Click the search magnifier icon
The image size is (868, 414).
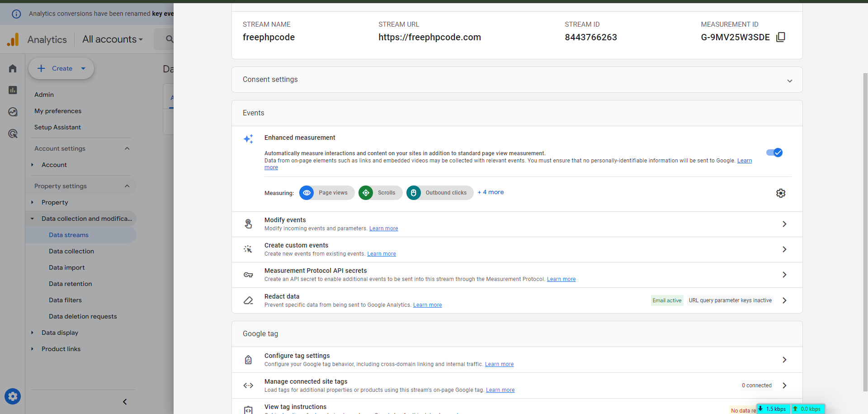(170, 39)
